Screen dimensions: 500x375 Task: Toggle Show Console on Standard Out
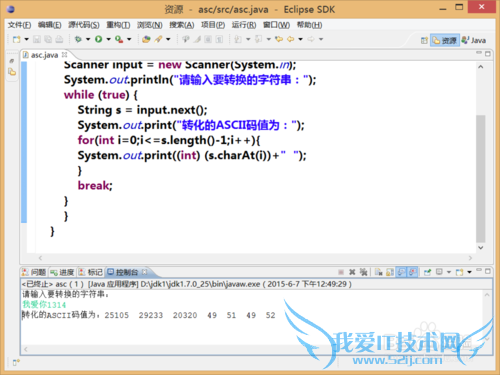tap(402, 272)
